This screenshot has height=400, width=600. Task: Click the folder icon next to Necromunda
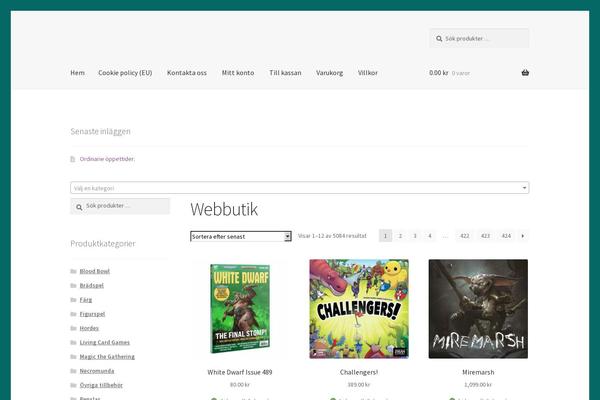73,371
